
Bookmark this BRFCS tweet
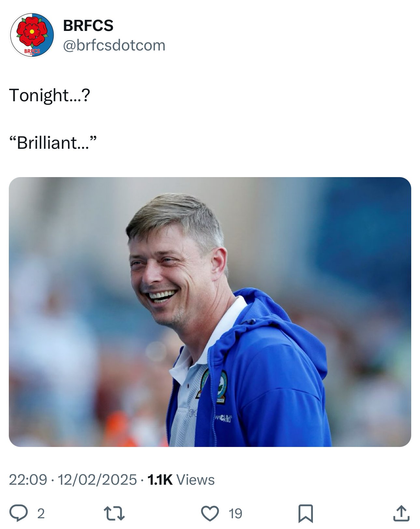click(x=305, y=513)
